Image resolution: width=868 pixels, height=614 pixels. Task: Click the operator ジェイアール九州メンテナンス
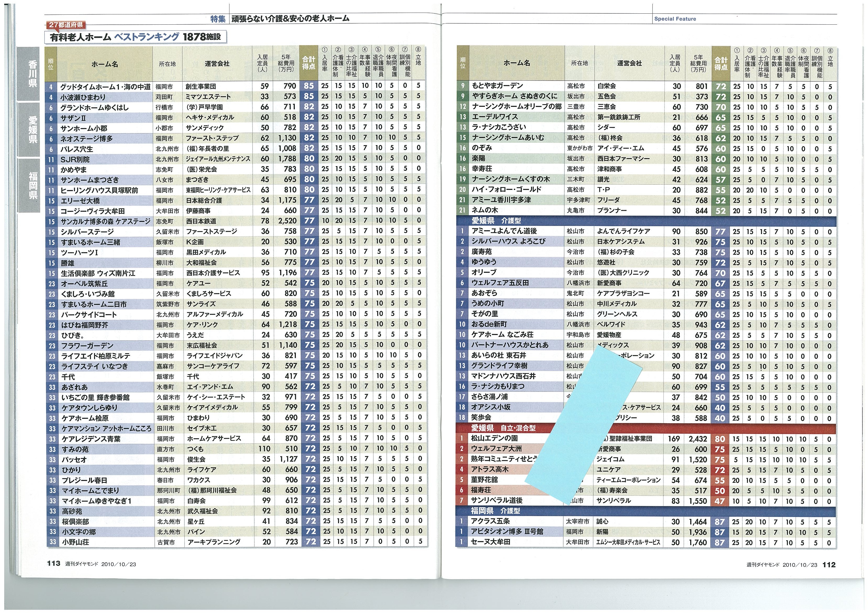(x=218, y=159)
